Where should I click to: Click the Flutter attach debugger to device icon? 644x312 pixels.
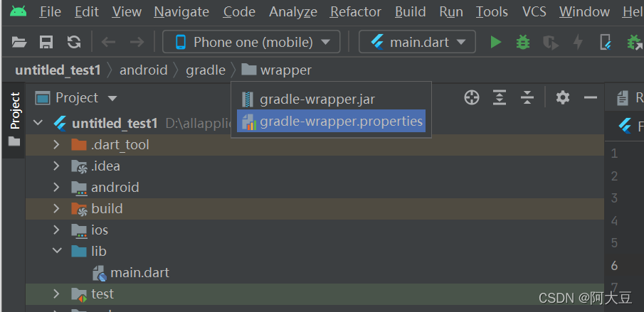[606, 42]
